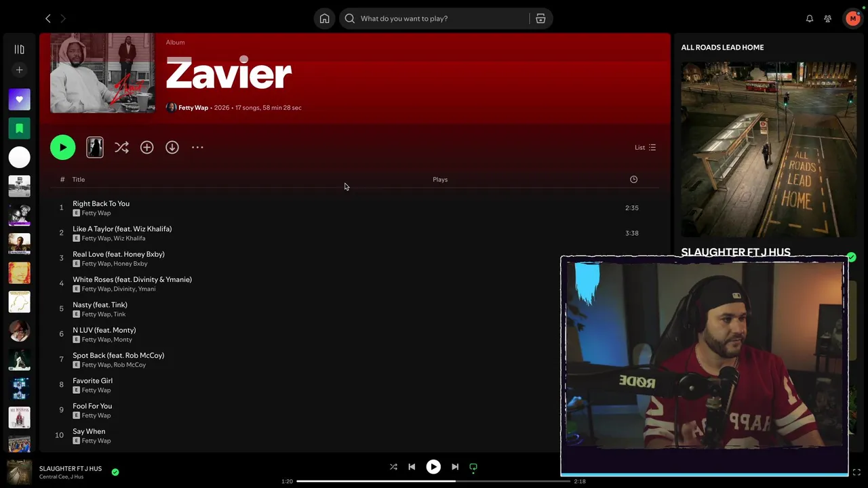Open Honey Bxby artist link on track 3
This screenshot has height=488, width=868.
point(131,264)
